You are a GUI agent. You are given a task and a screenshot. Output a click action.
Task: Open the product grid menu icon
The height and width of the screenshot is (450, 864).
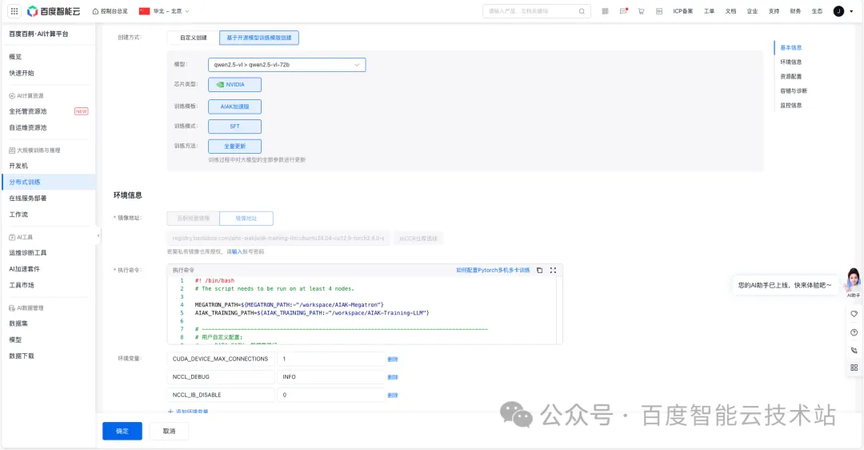(x=14, y=11)
